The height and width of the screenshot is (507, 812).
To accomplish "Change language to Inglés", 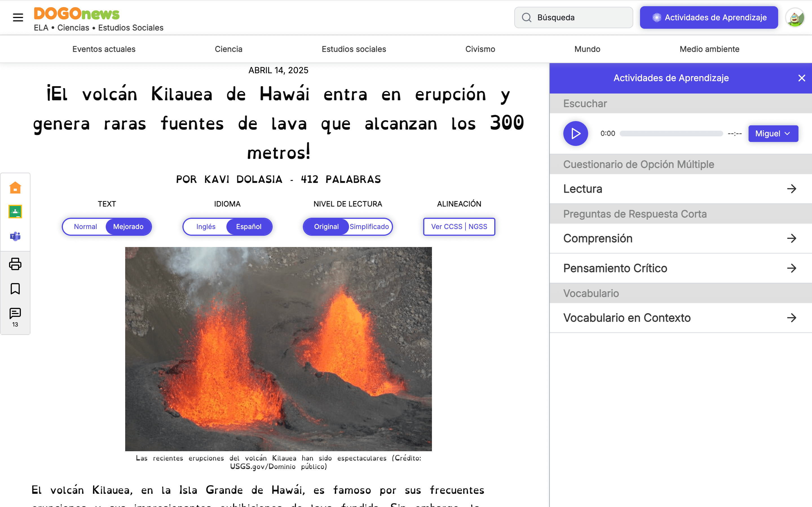I will [206, 227].
